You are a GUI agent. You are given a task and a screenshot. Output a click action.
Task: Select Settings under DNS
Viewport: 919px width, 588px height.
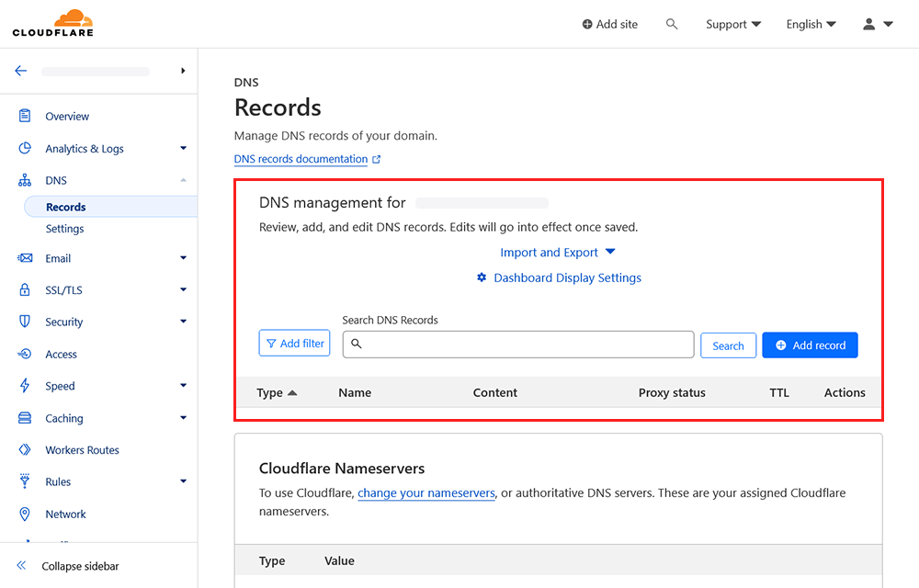64,229
